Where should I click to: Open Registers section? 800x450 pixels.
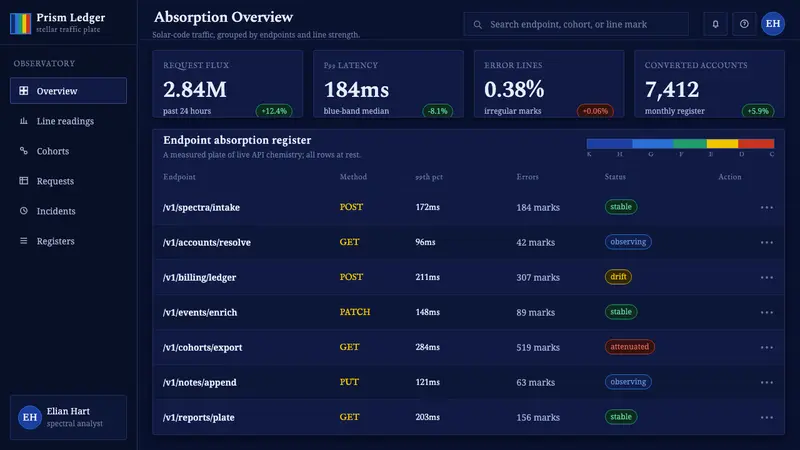click(68, 241)
